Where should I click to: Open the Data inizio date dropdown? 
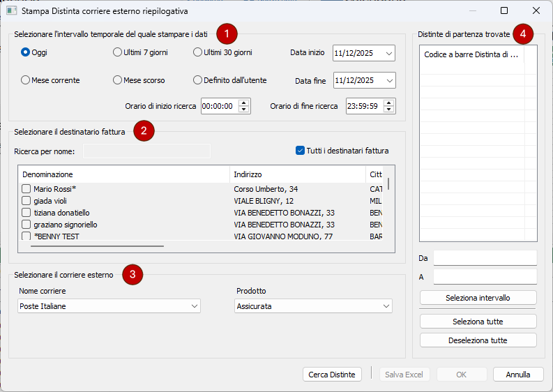(388, 53)
